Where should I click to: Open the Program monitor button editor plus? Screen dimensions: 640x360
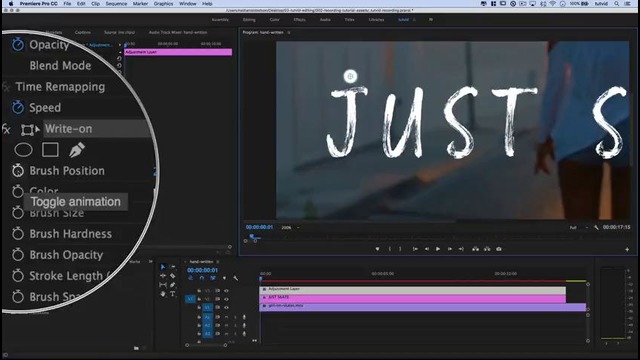tap(627, 249)
